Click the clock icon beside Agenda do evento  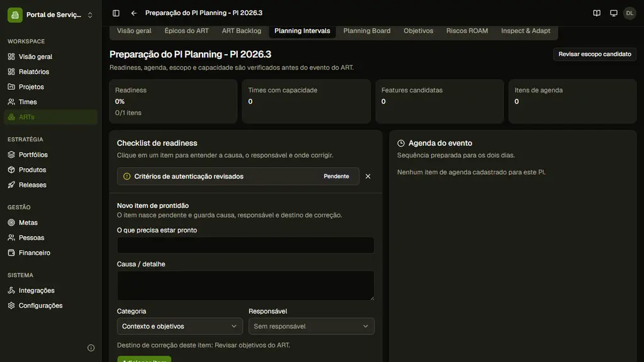coord(401,143)
